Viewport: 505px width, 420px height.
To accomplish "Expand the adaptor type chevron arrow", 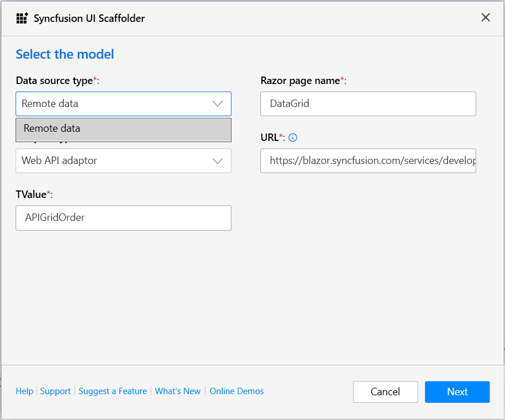I will (x=218, y=161).
